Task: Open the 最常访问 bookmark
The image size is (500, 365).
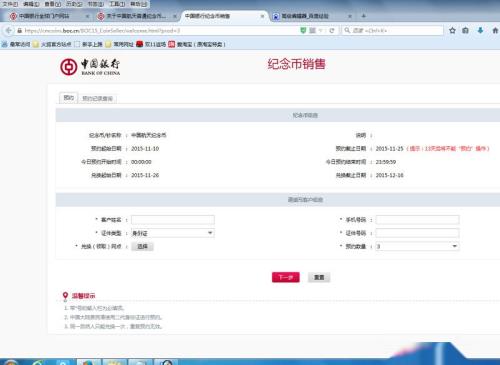Action: click(x=16, y=44)
